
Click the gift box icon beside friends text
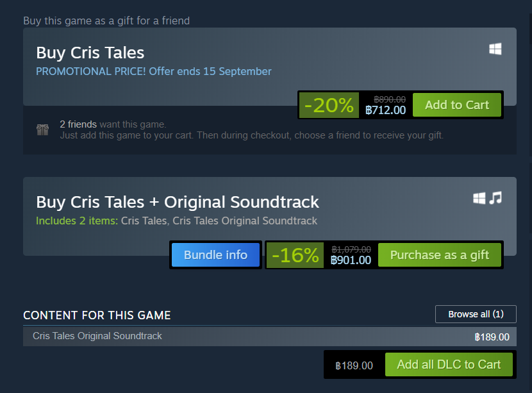click(x=43, y=130)
